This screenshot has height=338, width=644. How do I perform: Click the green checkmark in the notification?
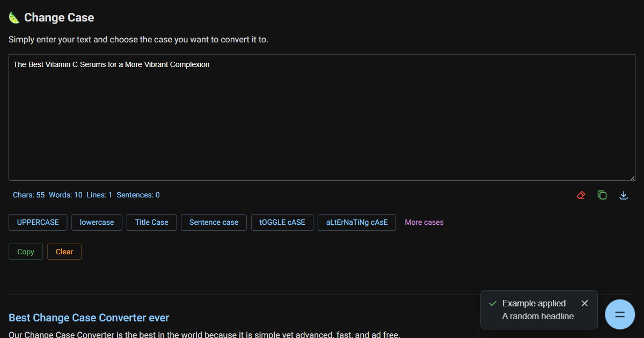tap(493, 304)
